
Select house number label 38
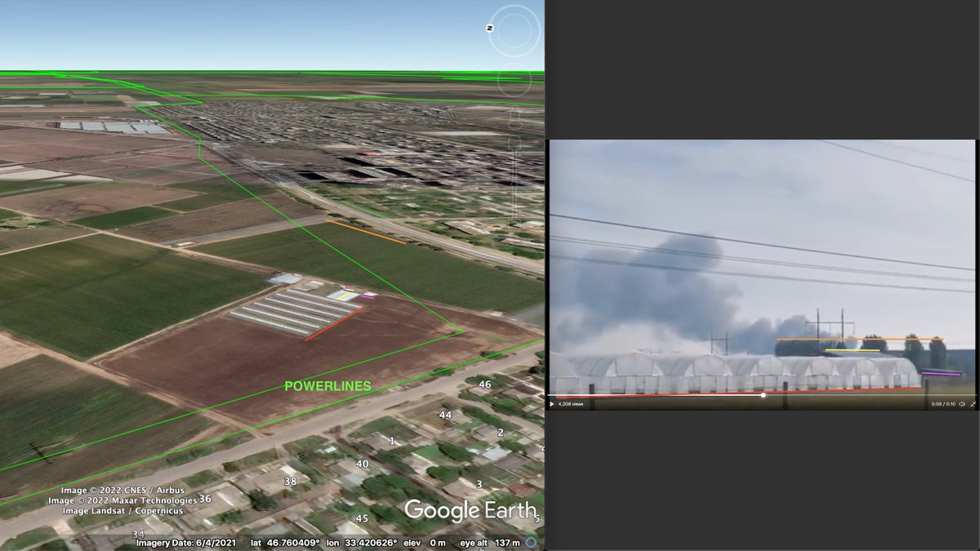290,482
